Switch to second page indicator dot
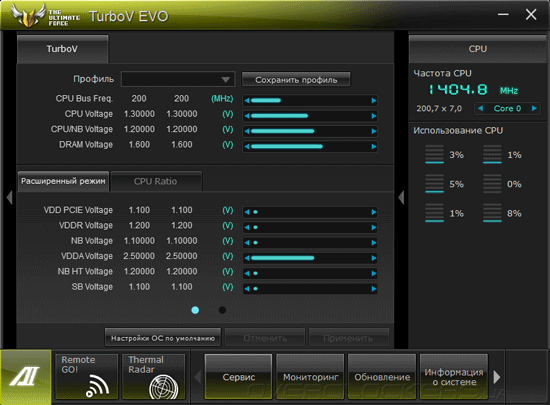This screenshot has width=550, height=405. [x=222, y=310]
